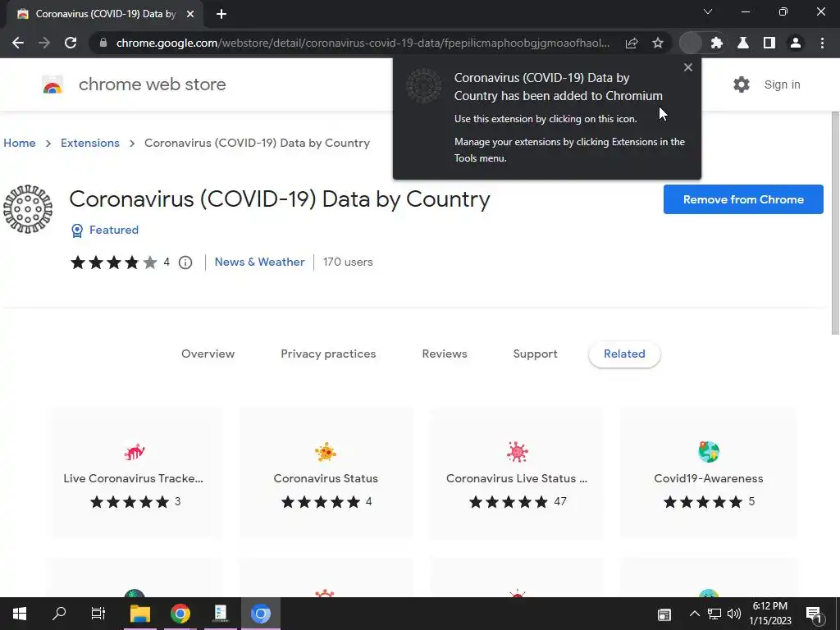Screen dimensions: 840x630
Task: Go to Home breadcrumb link
Action: pyautogui.click(x=20, y=143)
